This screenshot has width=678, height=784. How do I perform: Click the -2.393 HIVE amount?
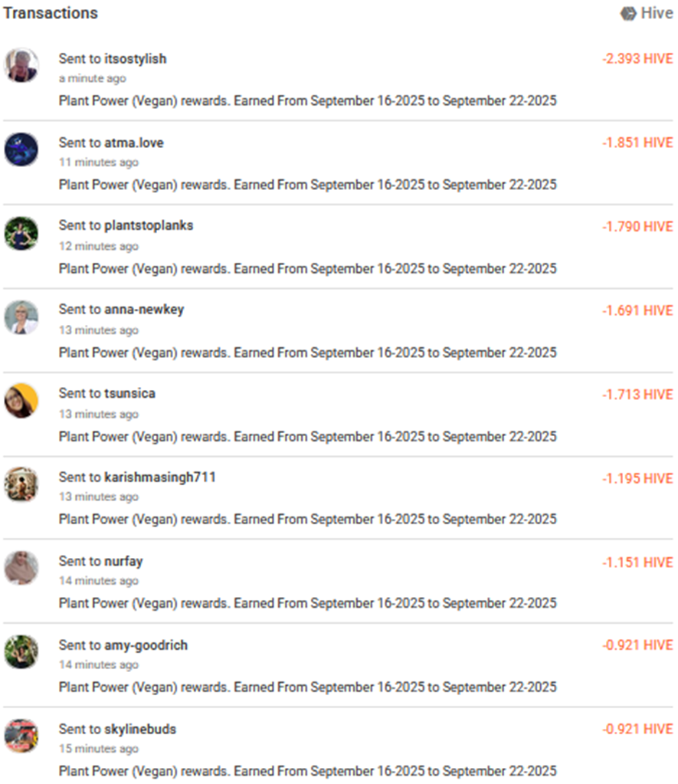[x=637, y=59]
